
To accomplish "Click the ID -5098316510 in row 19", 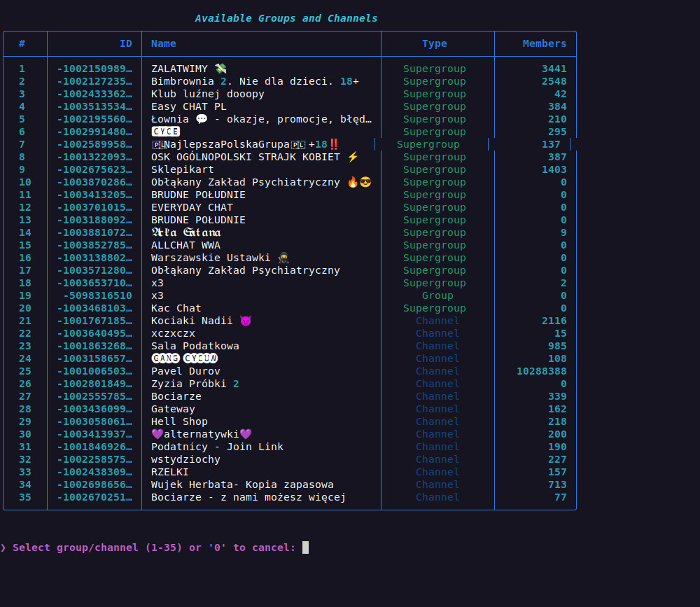I will pos(97,295).
